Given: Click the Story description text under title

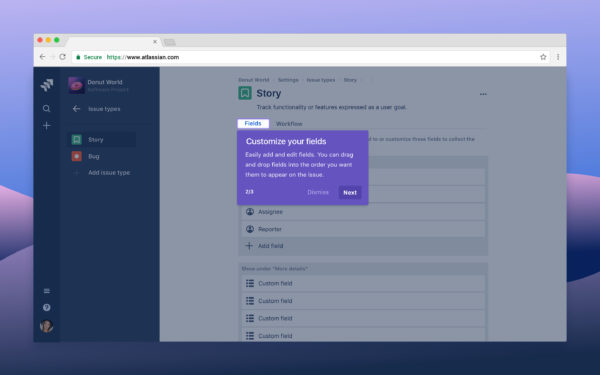Looking at the screenshot, I should (x=331, y=108).
